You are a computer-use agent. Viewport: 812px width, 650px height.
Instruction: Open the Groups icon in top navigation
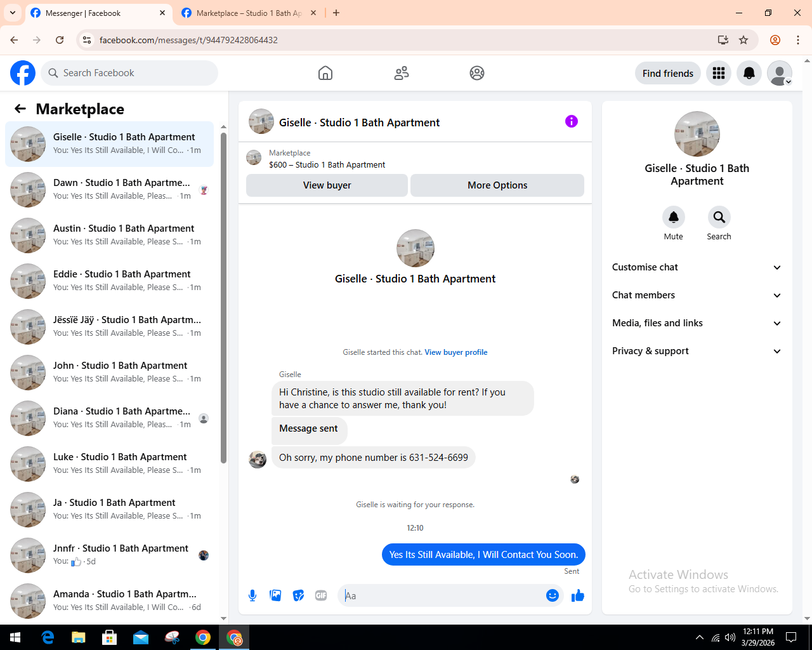[477, 73]
